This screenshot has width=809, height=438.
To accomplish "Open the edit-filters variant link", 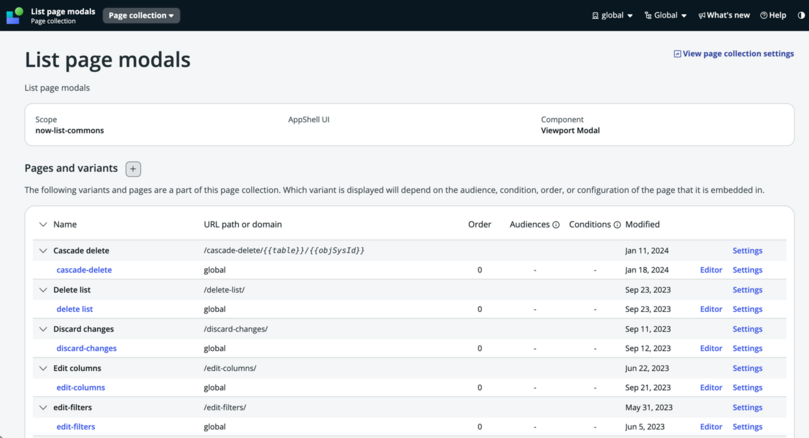I will (76, 427).
